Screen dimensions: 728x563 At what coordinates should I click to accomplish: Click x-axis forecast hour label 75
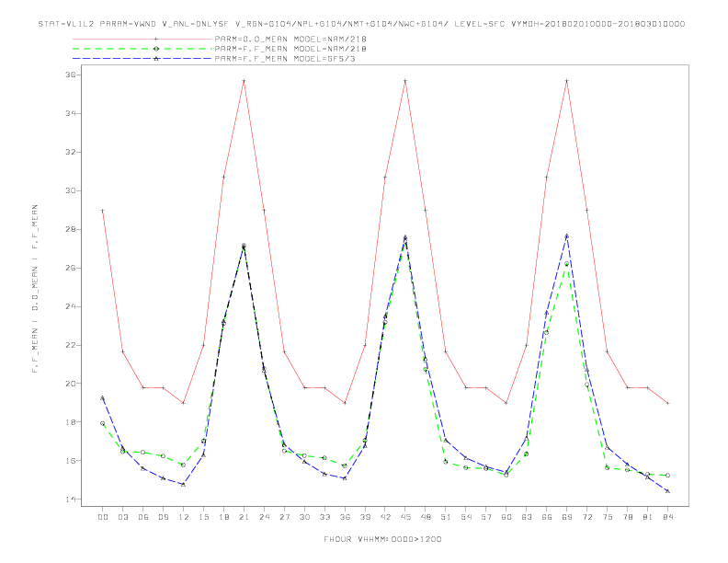point(608,517)
